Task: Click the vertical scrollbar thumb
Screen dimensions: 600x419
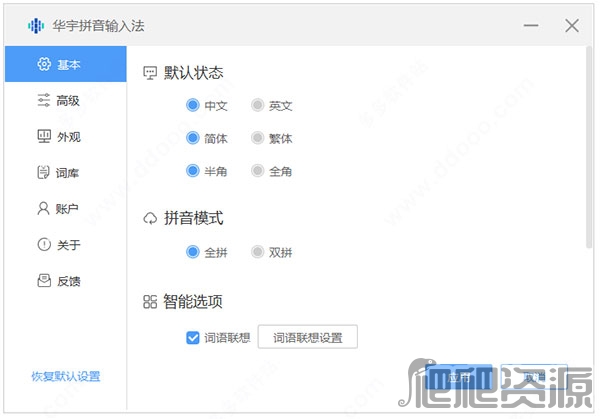Action: (589, 147)
